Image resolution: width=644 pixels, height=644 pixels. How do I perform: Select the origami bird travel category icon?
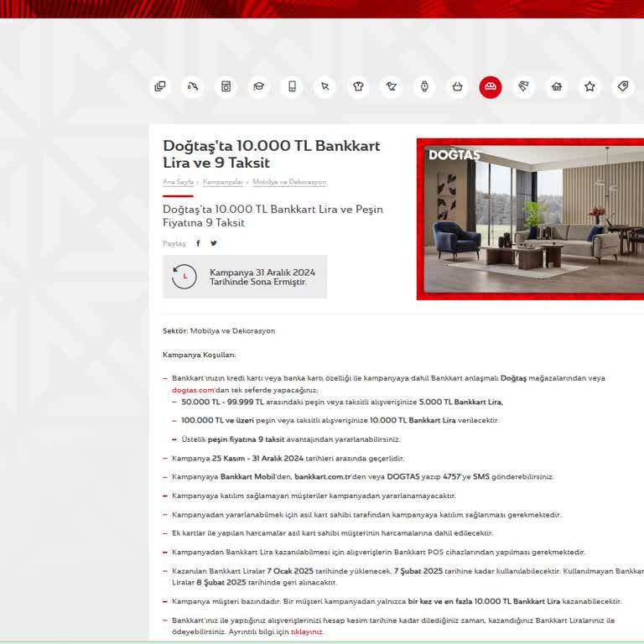click(x=392, y=86)
